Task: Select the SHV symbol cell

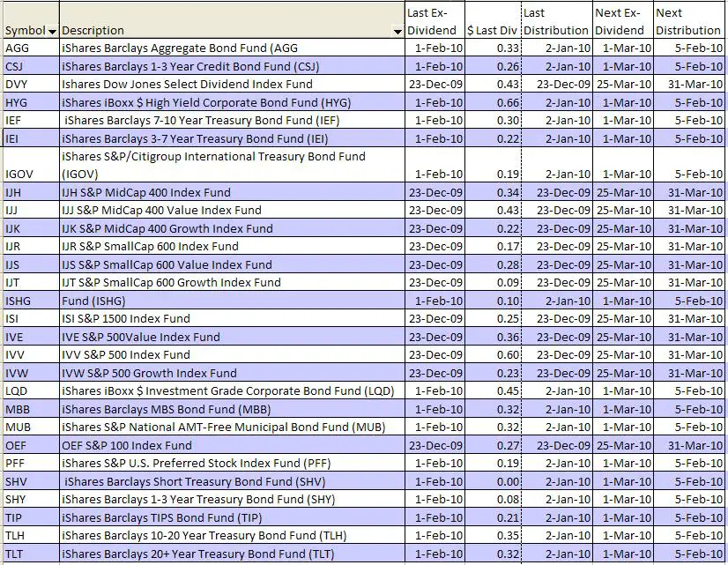Action: pos(31,481)
